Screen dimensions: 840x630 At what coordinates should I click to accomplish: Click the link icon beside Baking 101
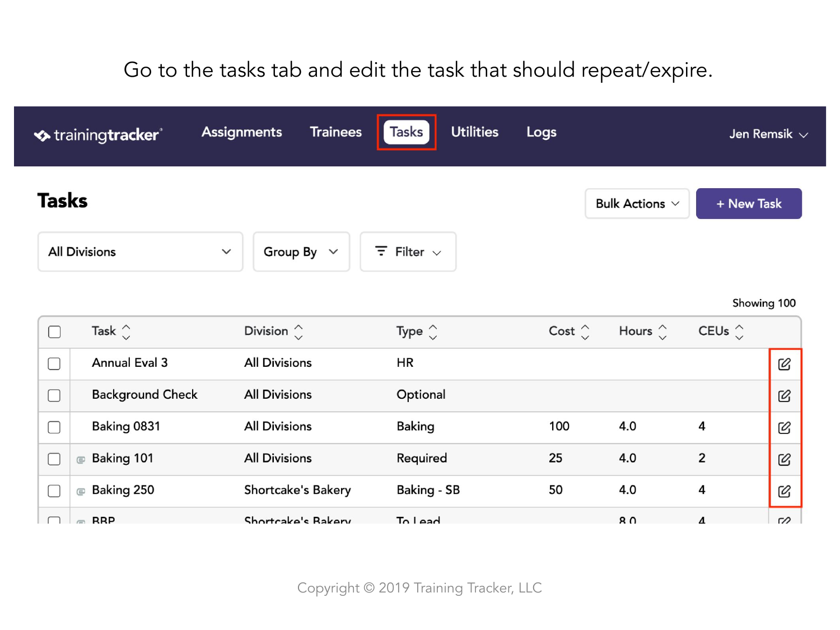click(81, 460)
